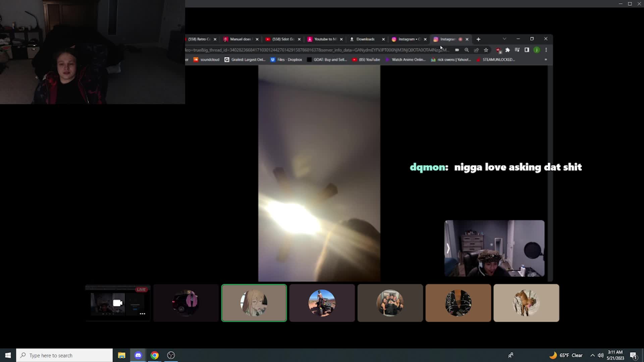Switch to the Retro tab in Chrome

(x=199, y=39)
